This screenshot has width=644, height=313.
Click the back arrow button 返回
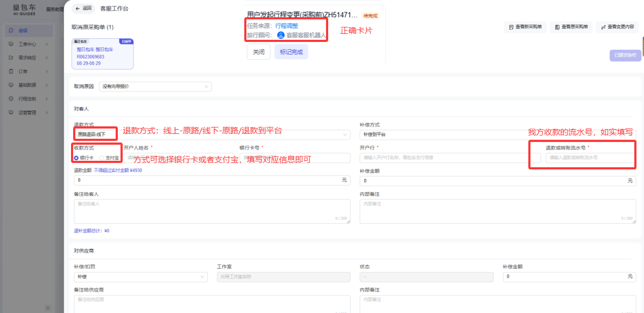[x=83, y=8]
